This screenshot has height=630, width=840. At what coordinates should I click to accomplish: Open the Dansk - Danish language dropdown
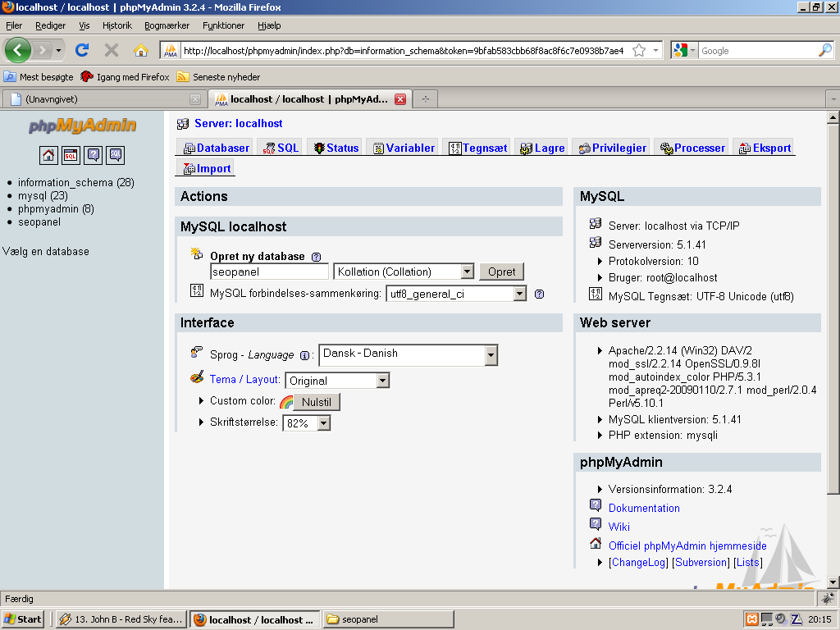click(491, 355)
